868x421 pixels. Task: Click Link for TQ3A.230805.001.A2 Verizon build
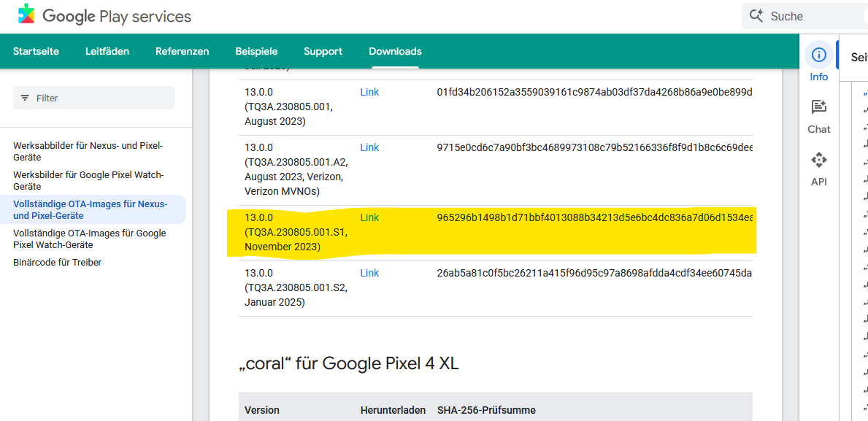(369, 147)
